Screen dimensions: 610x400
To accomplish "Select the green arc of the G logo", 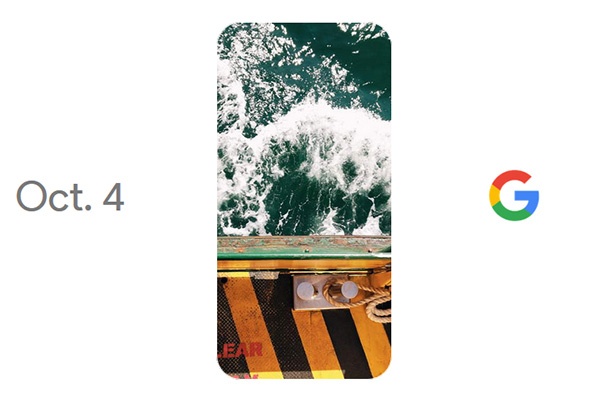I will click(x=511, y=213).
